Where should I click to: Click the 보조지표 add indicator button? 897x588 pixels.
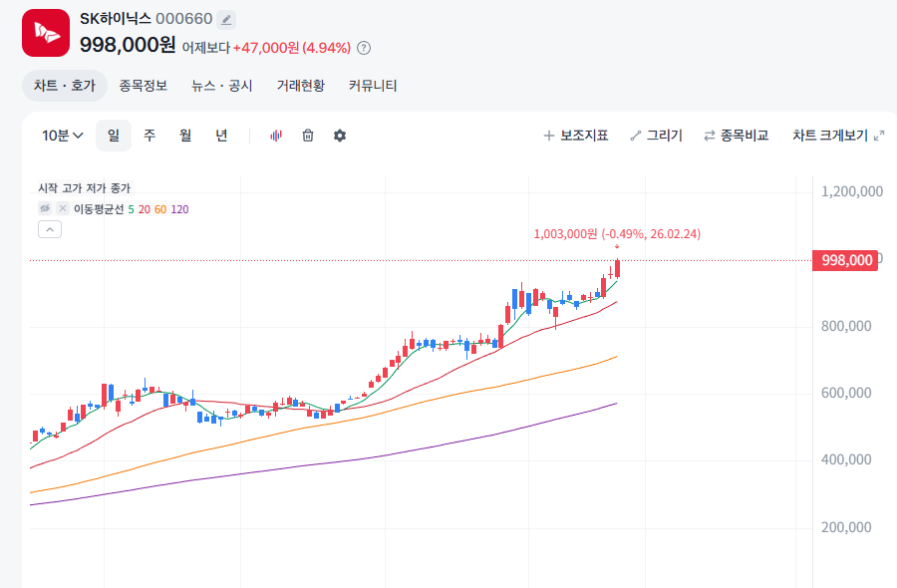click(x=575, y=136)
